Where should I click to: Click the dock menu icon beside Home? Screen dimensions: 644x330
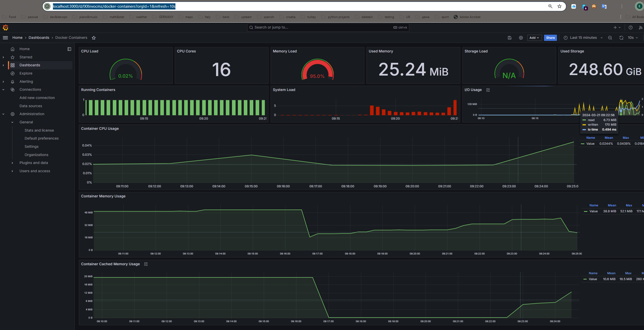[x=69, y=49]
